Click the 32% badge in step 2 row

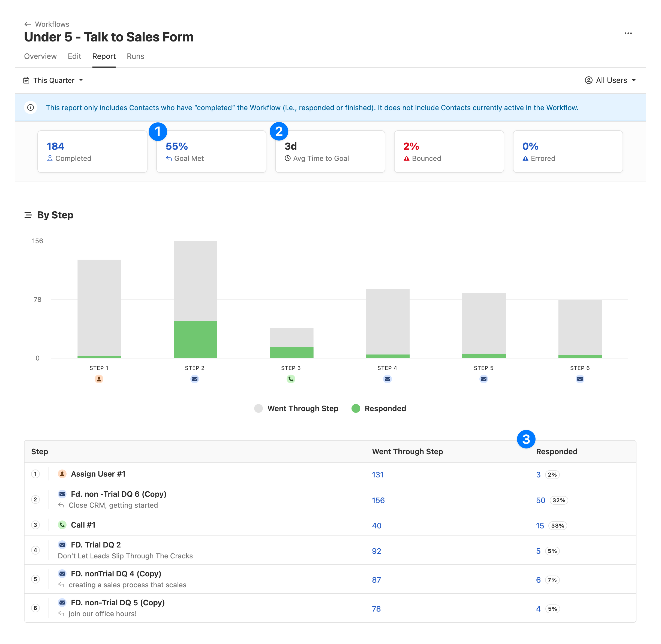[x=558, y=500]
